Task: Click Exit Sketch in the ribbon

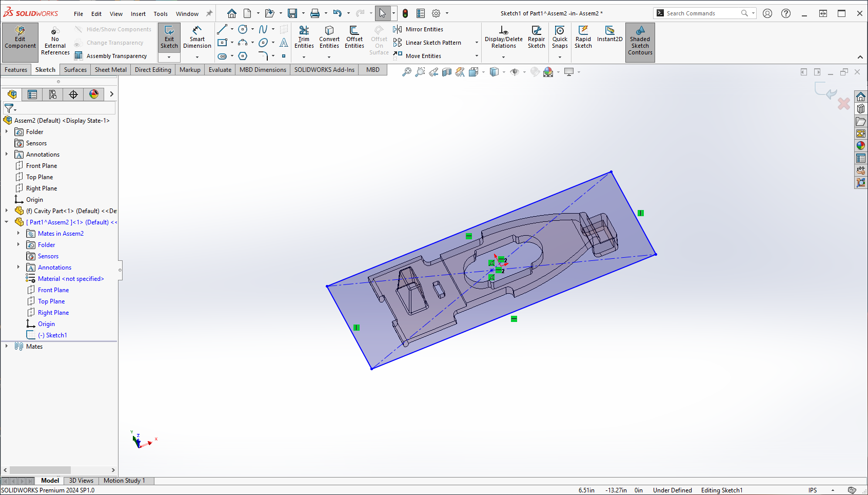Action: tap(169, 37)
